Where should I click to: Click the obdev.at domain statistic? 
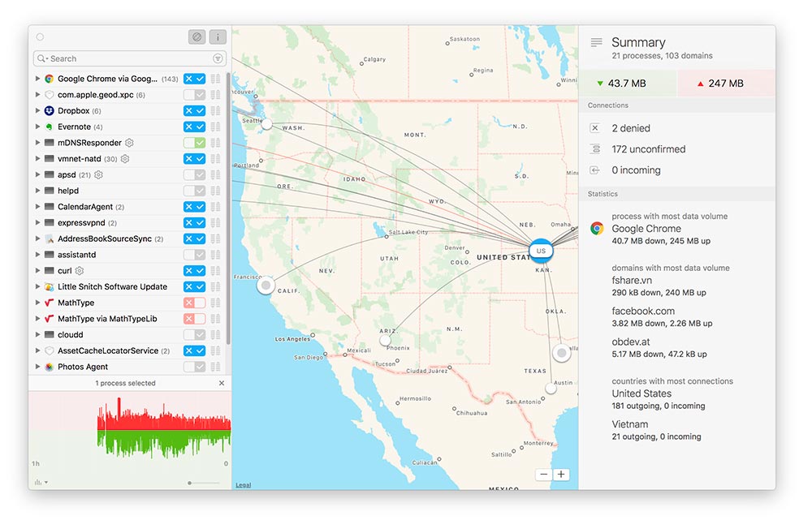(659, 348)
